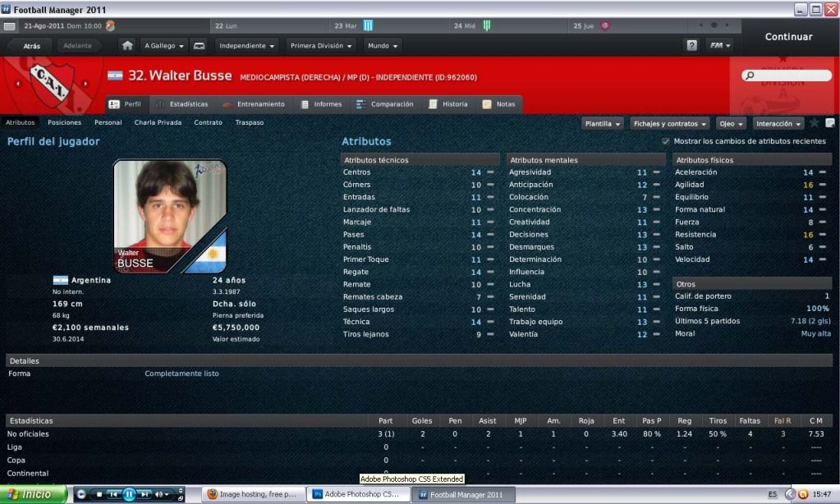Go to previous player with left arrow

(x=18, y=84)
